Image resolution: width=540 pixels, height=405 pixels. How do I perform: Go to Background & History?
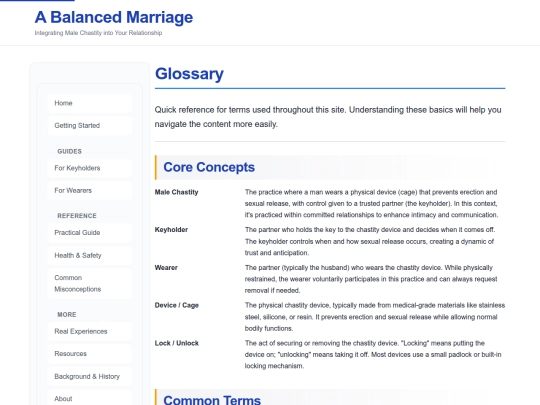[x=90, y=376]
